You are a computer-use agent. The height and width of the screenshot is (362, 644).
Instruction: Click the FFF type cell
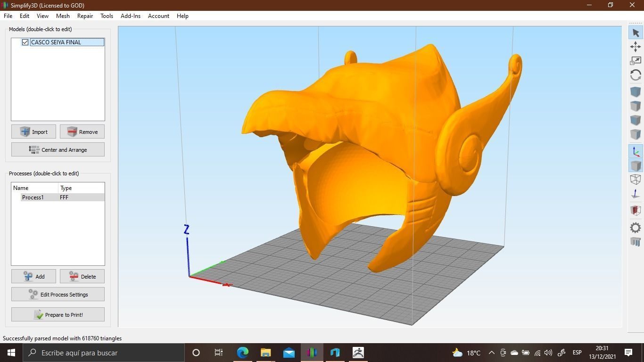click(64, 197)
